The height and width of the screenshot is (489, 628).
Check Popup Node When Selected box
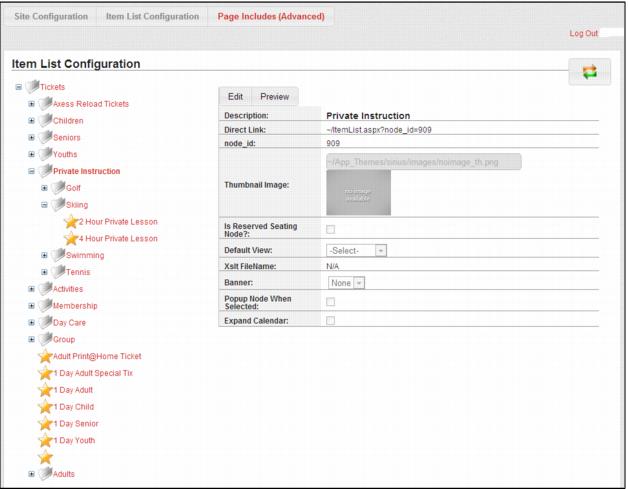(331, 301)
